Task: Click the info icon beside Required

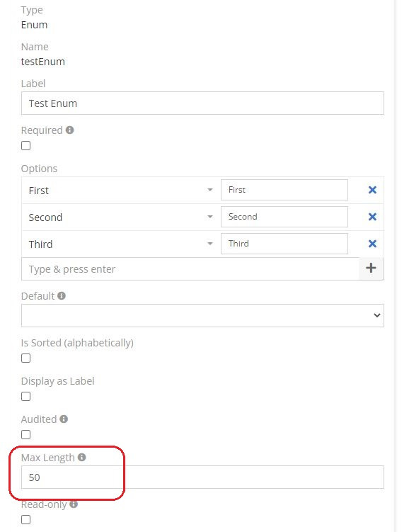Action: click(x=70, y=130)
